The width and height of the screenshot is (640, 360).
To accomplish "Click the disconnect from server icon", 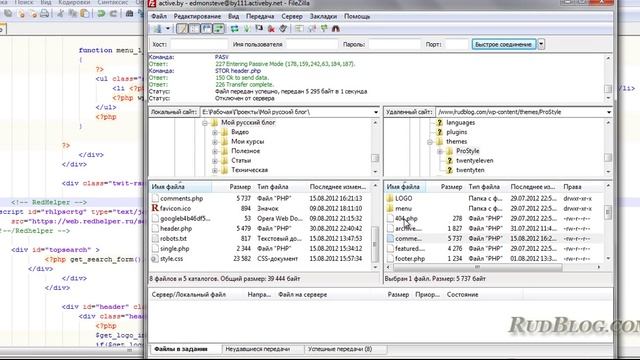I will [271, 29].
